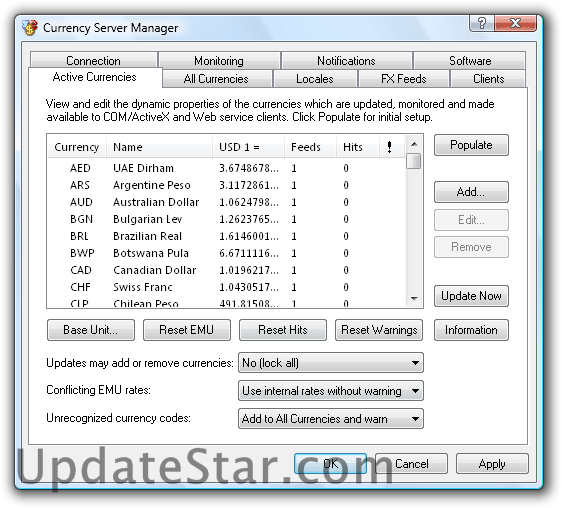Click the name Canadian Dollar
The height and width of the screenshot is (508, 562).
click(154, 270)
